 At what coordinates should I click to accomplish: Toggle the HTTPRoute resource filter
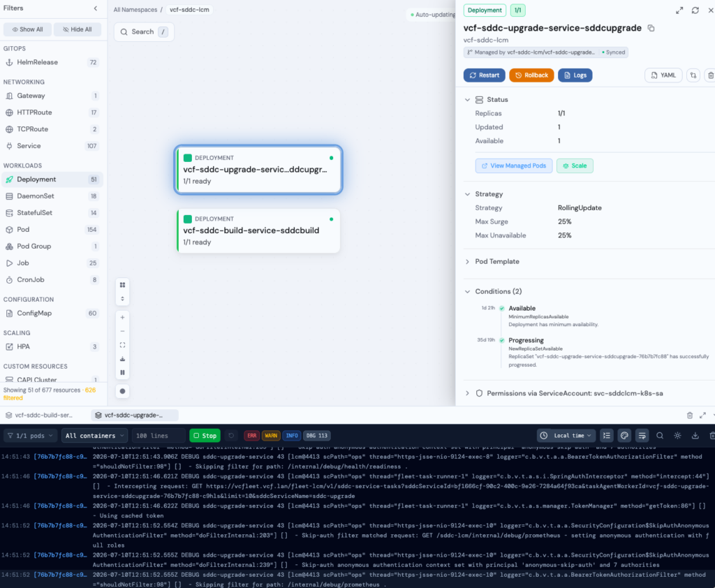click(x=52, y=112)
